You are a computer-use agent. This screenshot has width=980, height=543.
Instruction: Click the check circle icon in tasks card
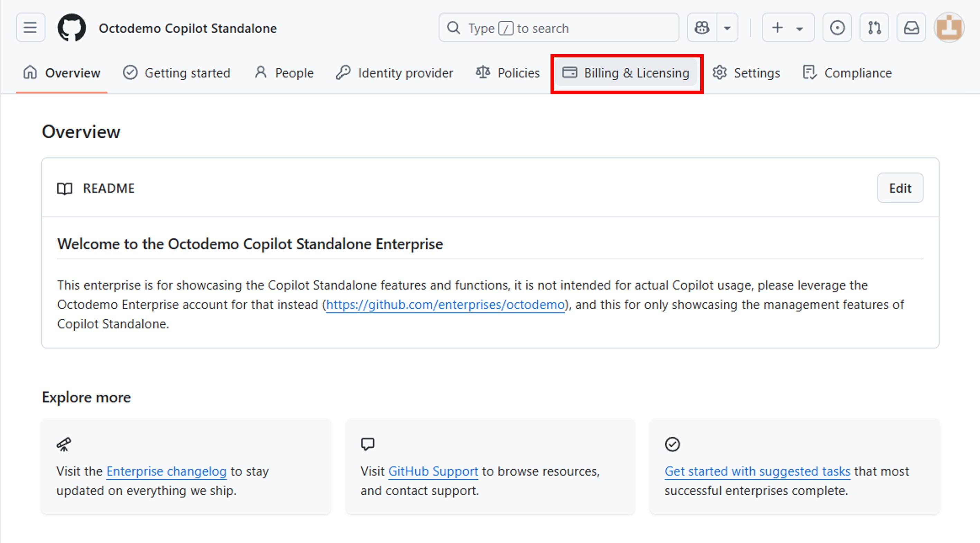(672, 444)
